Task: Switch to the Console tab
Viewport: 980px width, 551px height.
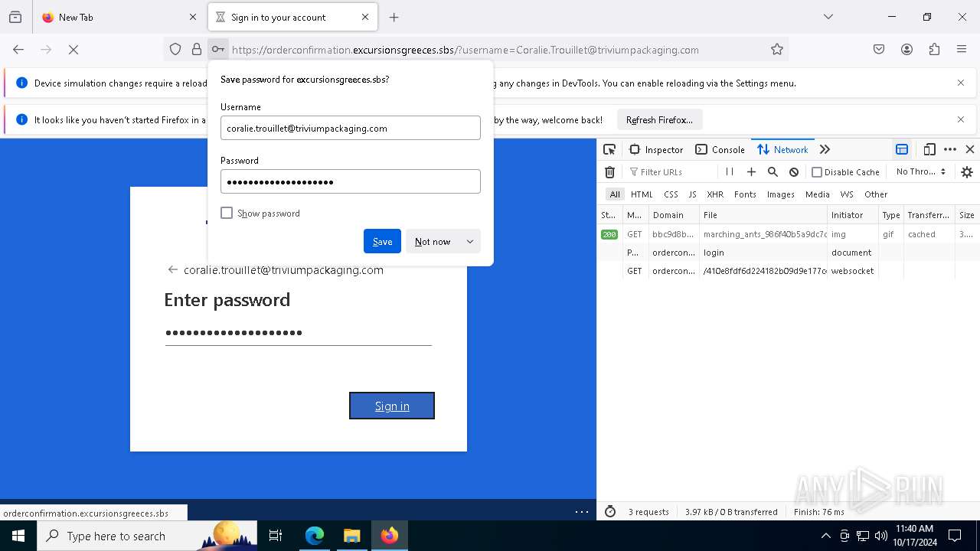Action: point(720,149)
